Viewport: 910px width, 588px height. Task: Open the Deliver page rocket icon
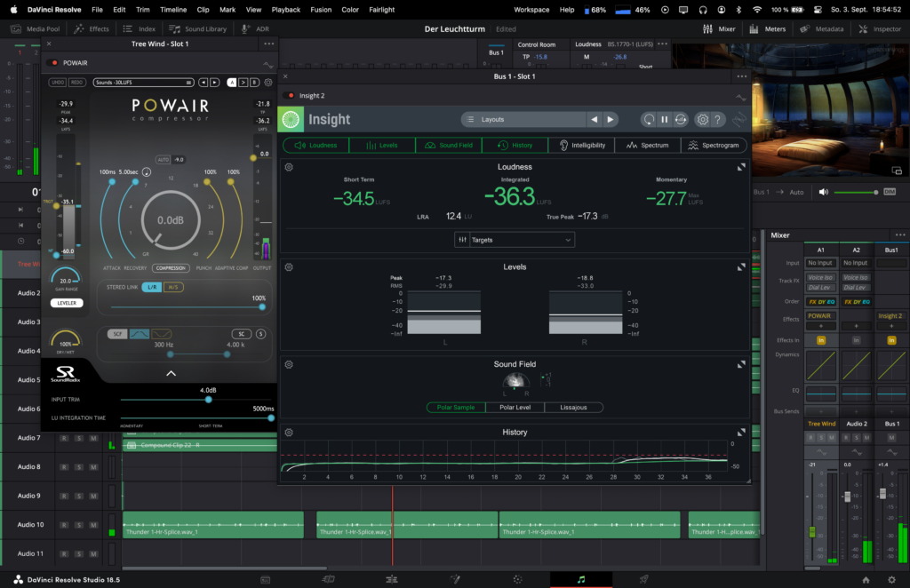[x=643, y=579]
